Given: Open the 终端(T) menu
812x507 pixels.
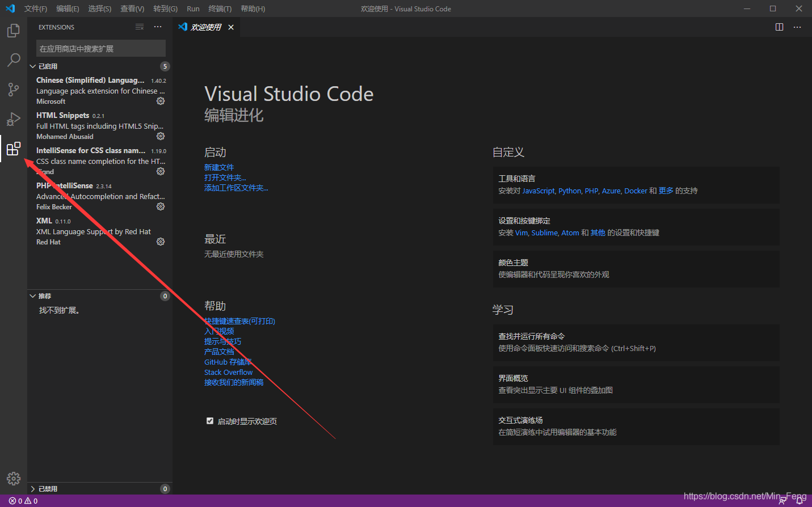Looking at the screenshot, I should click(x=220, y=9).
